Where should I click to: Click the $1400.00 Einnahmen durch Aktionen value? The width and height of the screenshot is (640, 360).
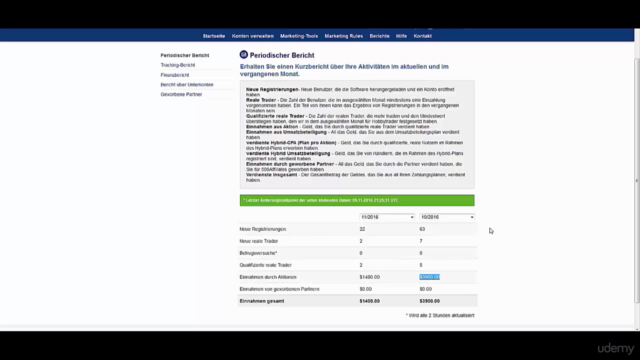pyautogui.click(x=369, y=277)
